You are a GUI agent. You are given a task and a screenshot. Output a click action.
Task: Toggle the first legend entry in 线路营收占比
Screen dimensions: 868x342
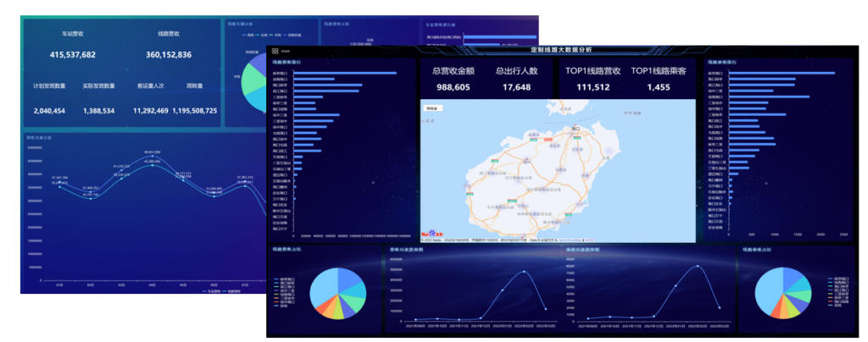click(287, 279)
